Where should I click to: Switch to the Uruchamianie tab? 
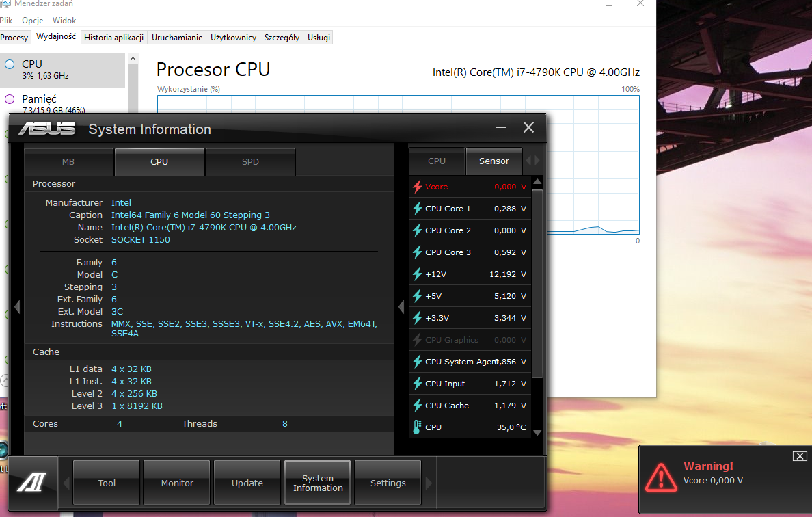point(177,38)
